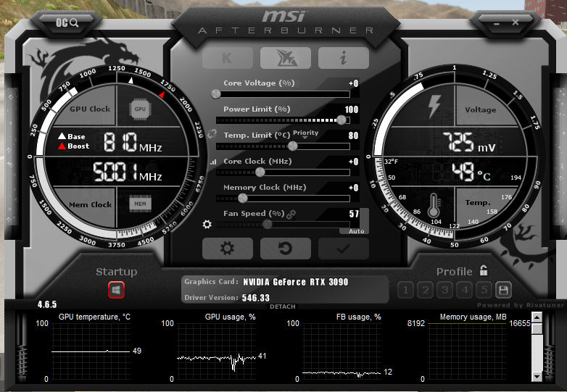Open settings with the gear button

228,249
